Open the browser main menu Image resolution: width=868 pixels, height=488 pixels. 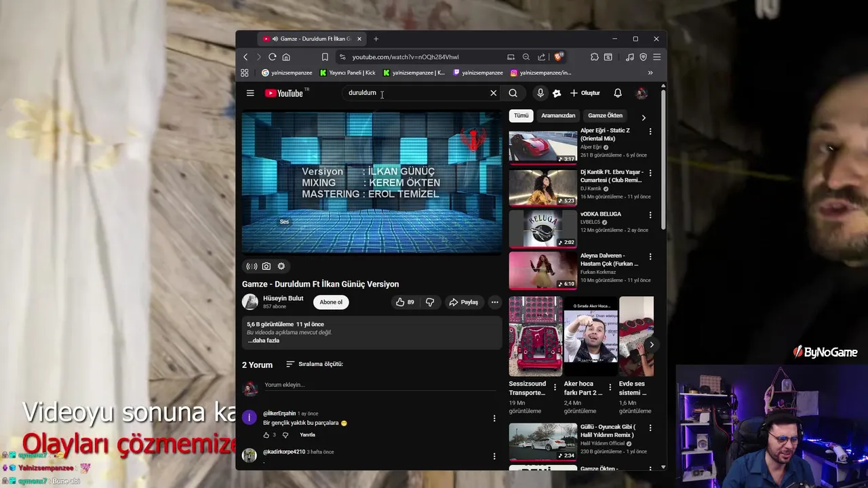pyautogui.click(x=656, y=57)
